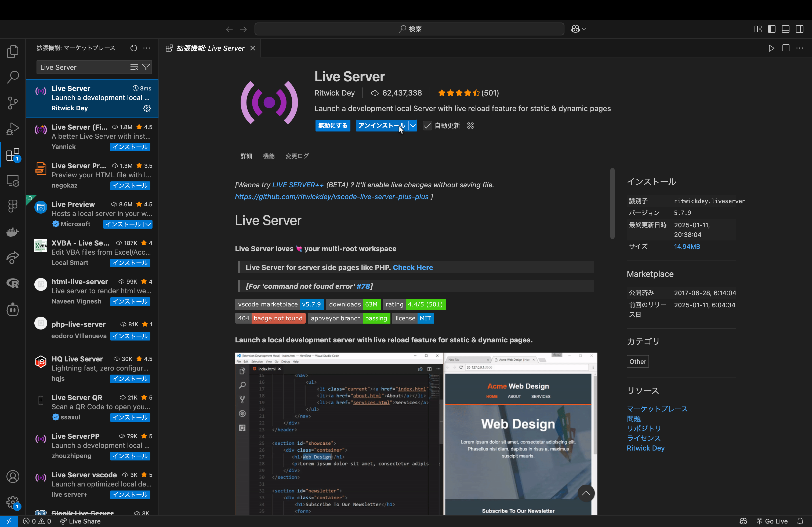Open errors and warnings count in status bar
This screenshot has height=527, width=812.
37,521
